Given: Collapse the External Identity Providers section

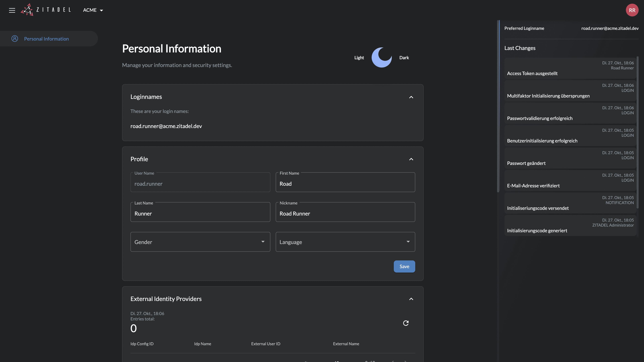Looking at the screenshot, I should click(x=411, y=299).
